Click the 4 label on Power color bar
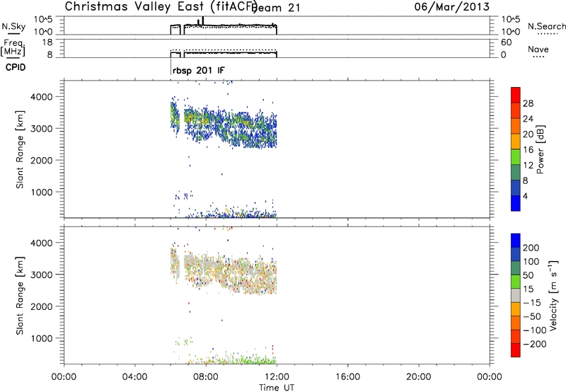Screen dimensions: 566x392 [x=525, y=196]
